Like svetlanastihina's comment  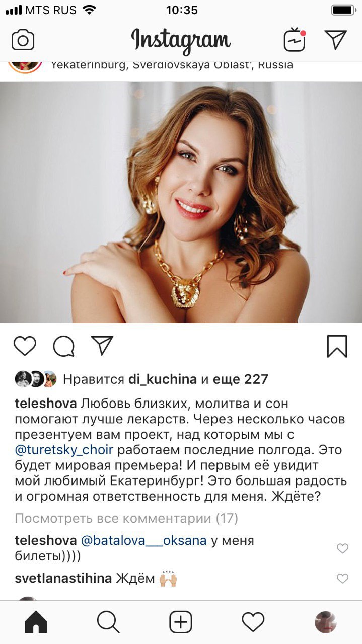tap(342, 579)
